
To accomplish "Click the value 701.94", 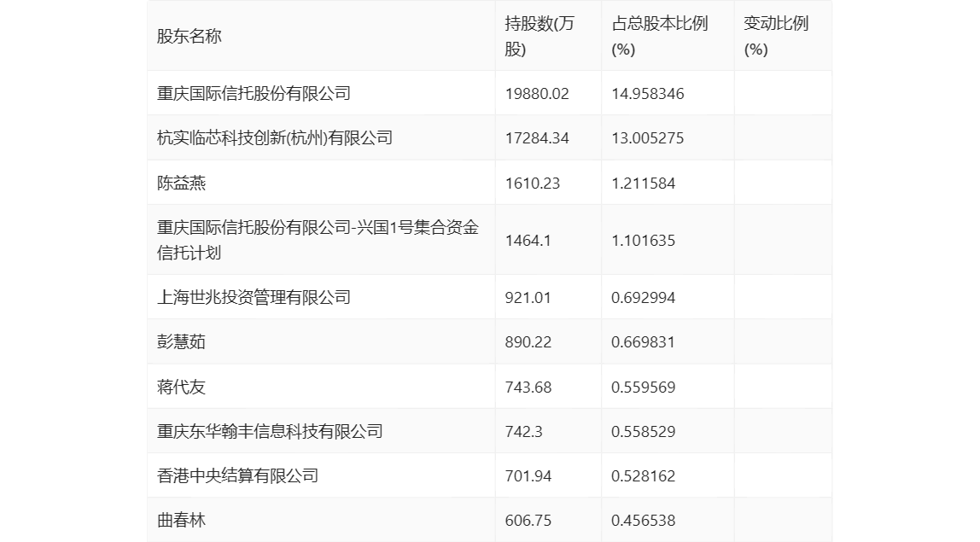I will [x=528, y=475].
